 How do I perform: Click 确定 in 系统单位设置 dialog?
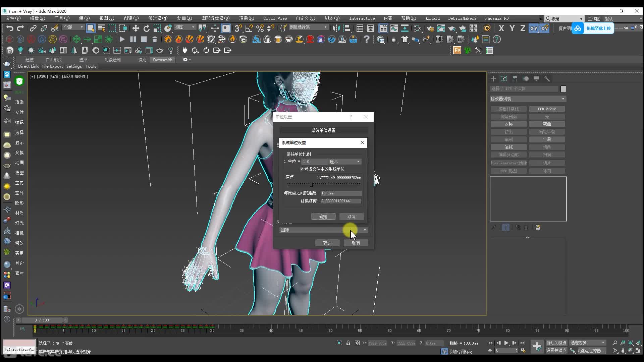(x=323, y=217)
